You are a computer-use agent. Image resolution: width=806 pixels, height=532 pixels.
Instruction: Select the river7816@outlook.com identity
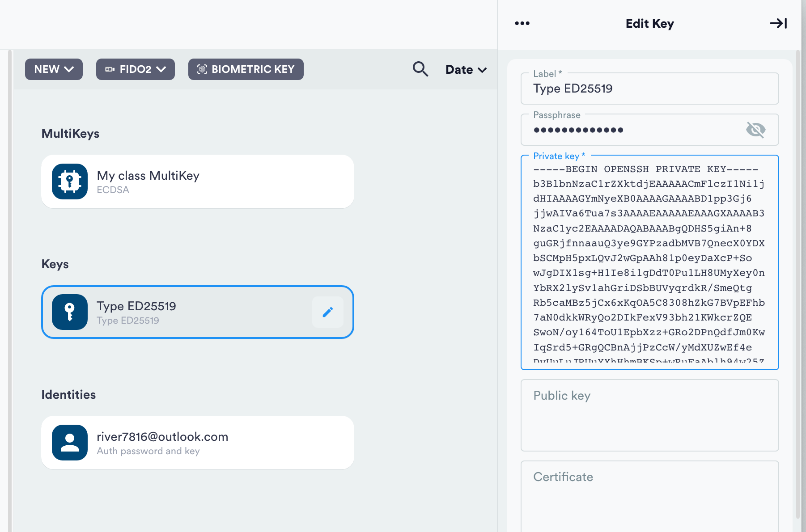coord(198,443)
